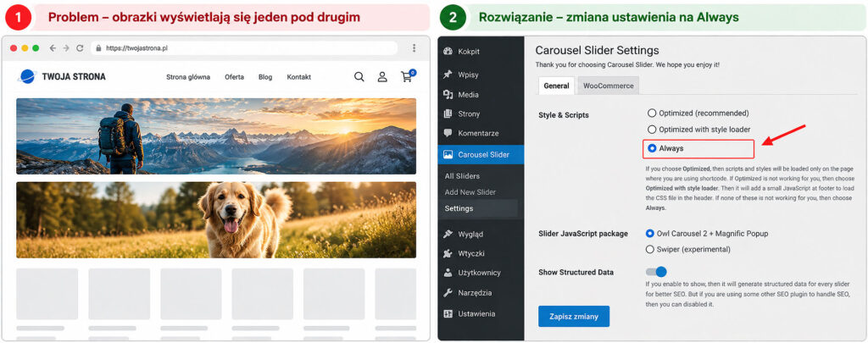The width and height of the screenshot is (868, 343).
Task: Open the browser three-dot menu
Action: (x=414, y=48)
